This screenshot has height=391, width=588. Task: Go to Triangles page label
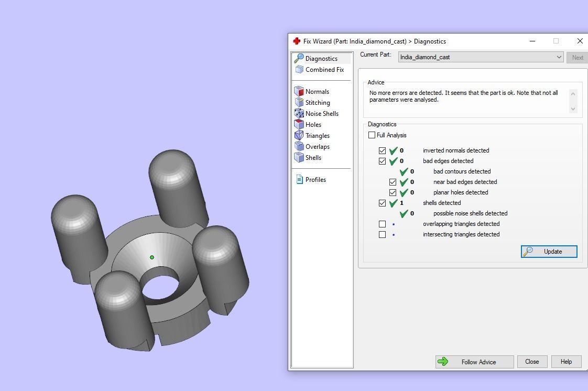(317, 136)
